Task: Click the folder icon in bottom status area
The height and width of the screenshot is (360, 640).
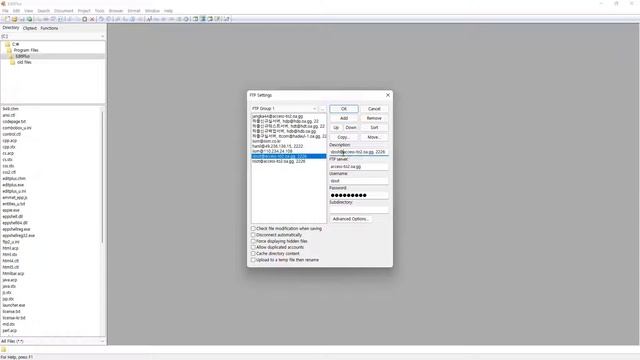Action: [4, 349]
